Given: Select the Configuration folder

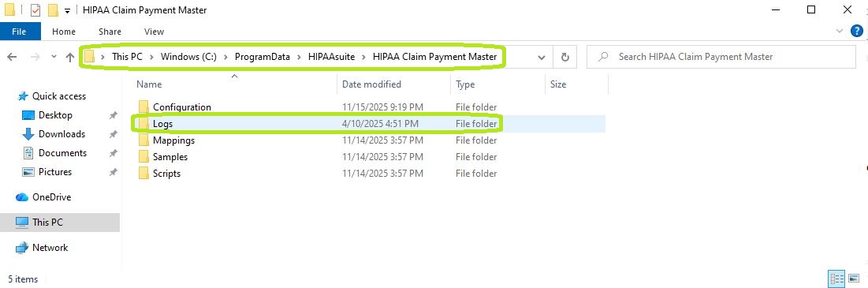Looking at the screenshot, I should (x=182, y=107).
